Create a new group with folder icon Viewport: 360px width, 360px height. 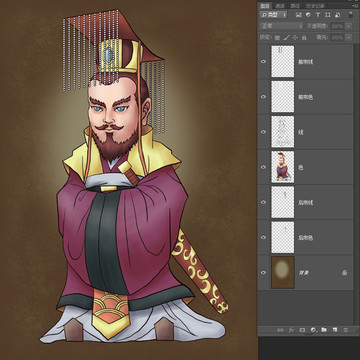point(324,329)
